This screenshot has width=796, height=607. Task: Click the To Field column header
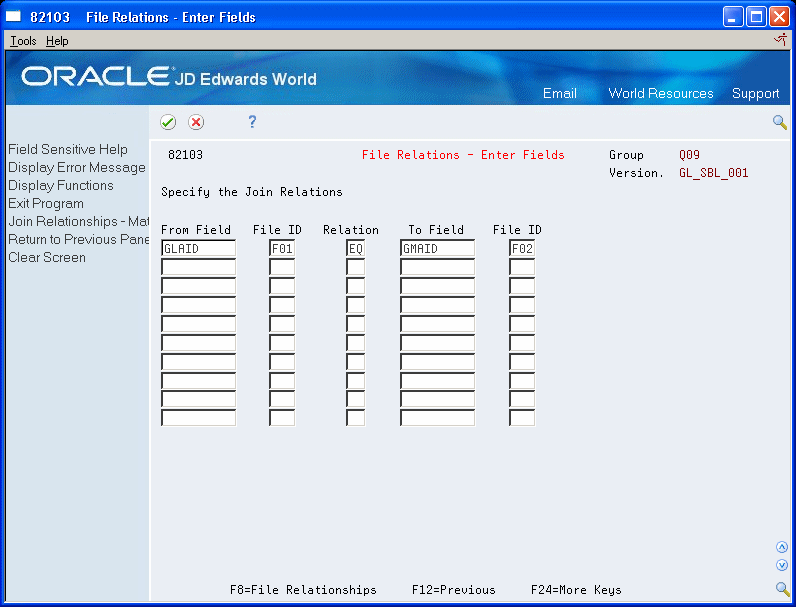click(436, 230)
